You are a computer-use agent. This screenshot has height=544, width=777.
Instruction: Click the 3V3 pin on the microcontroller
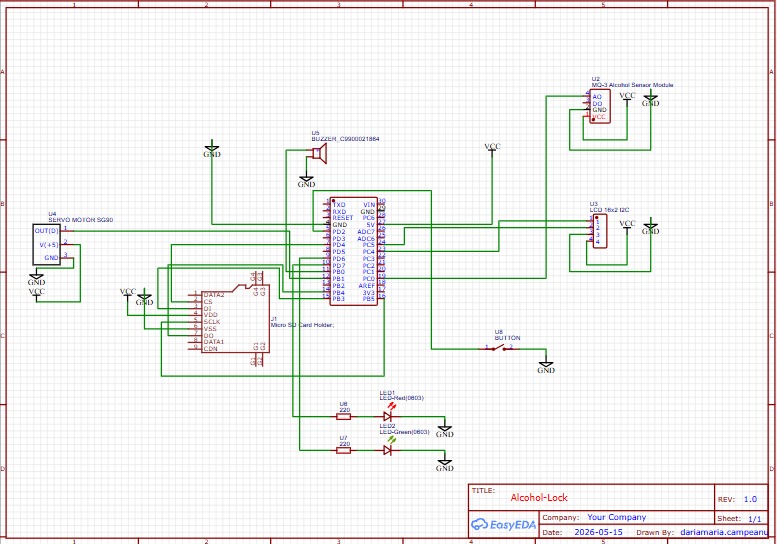click(x=369, y=293)
